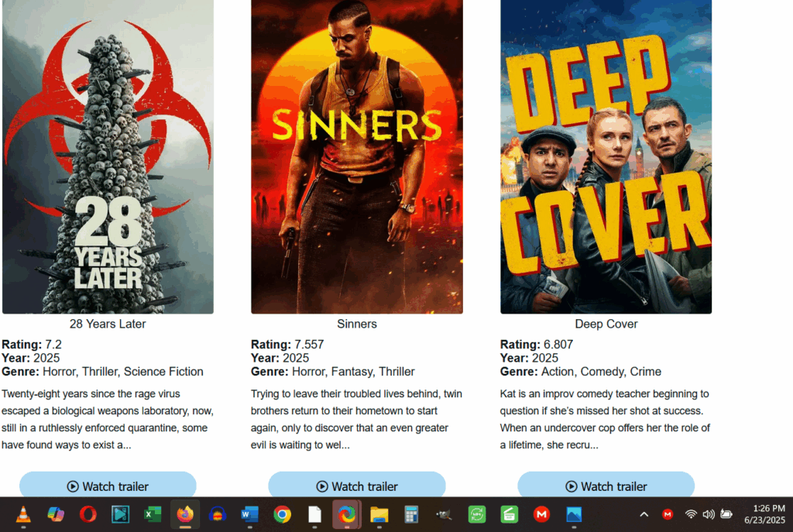Open the Opera browser taskbar icon
Viewport: 793px width, 532px height.
(x=88, y=514)
